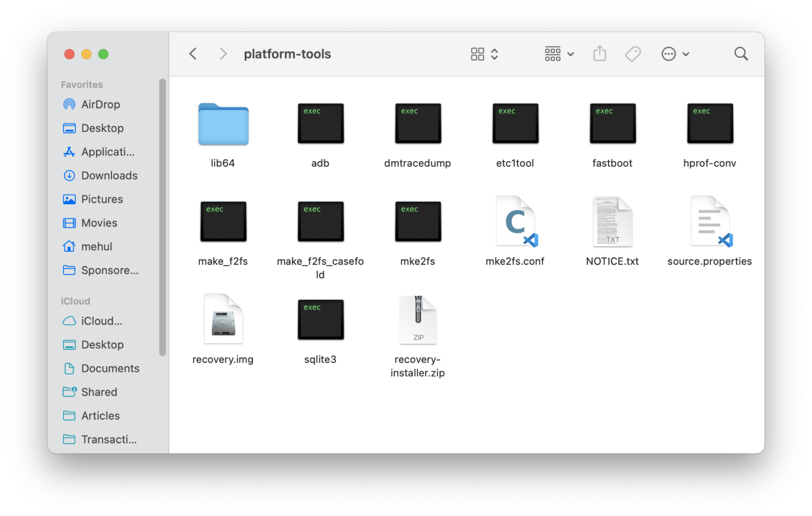The height and width of the screenshot is (516, 812).
Task: Open the lib64 folder
Action: 223,125
